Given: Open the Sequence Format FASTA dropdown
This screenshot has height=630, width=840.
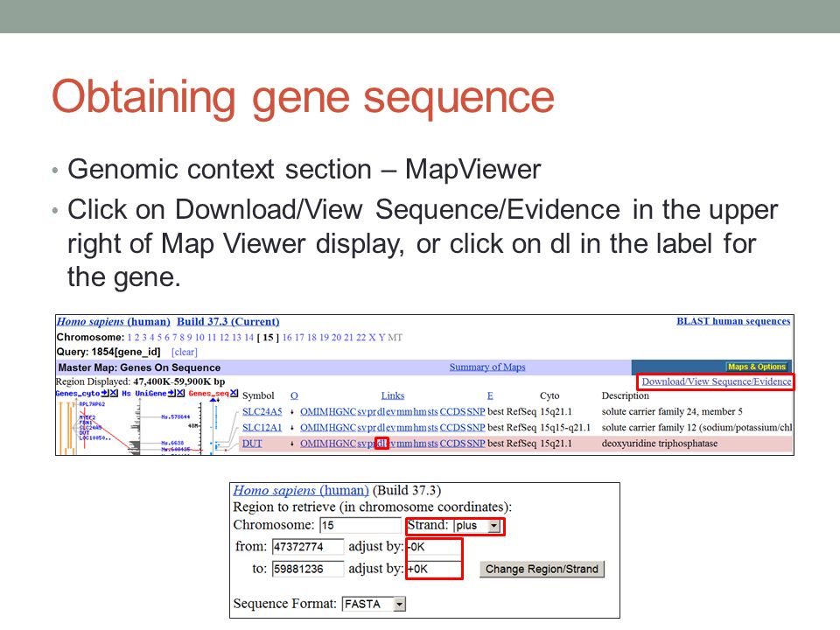Looking at the screenshot, I should click(374, 605).
